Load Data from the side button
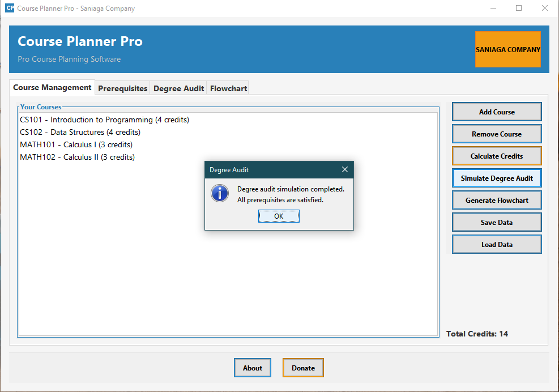The width and height of the screenshot is (559, 392). point(497,245)
